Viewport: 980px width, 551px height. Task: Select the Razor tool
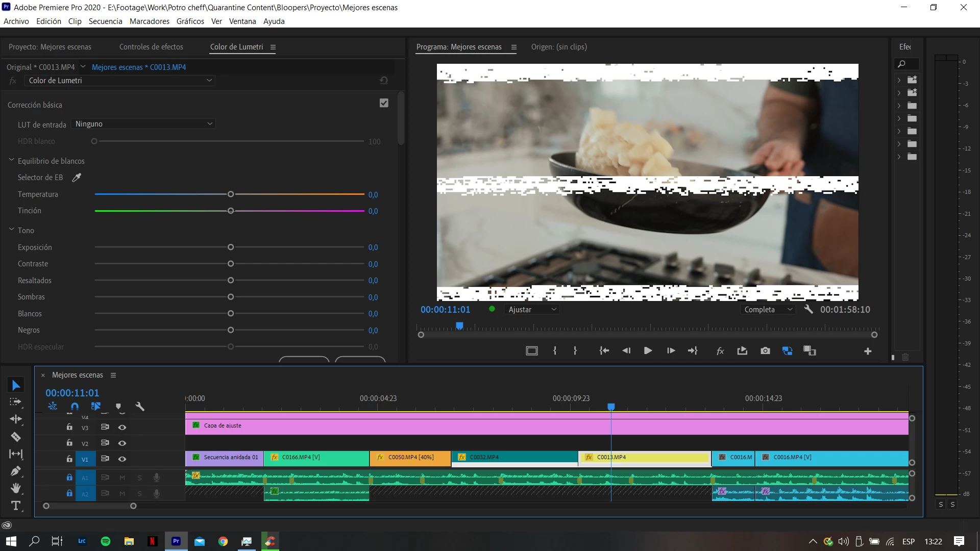coord(16,437)
